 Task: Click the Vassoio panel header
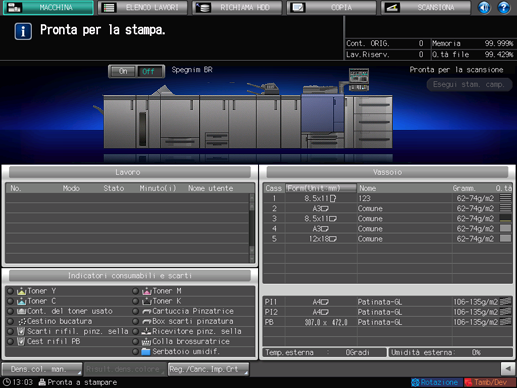[x=387, y=172]
